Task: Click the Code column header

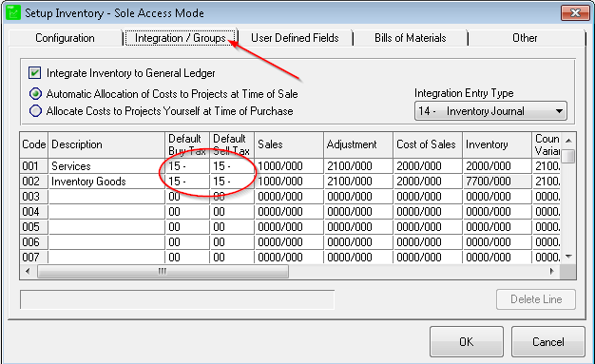Action: [34, 144]
